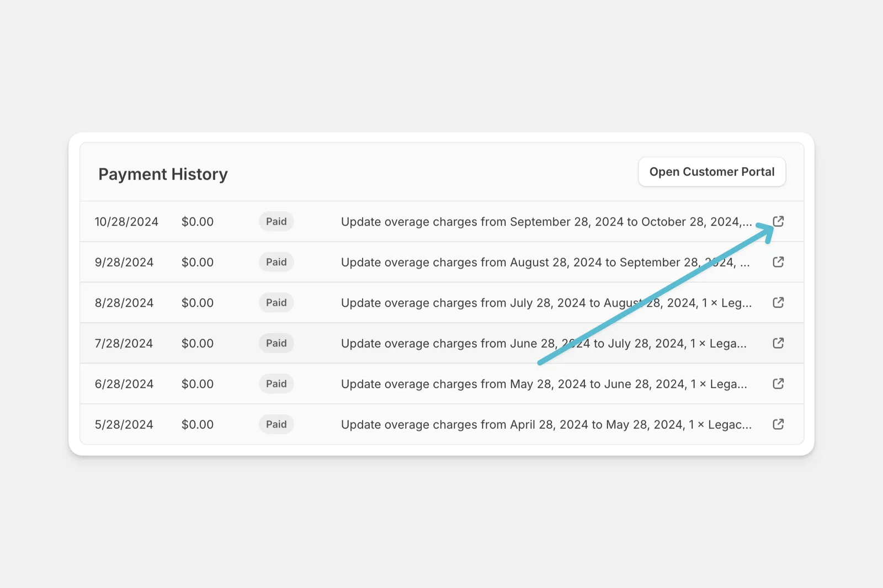This screenshot has width=883, height=588.
Task: Click description for May 28 to June 28 charges
Action: (x=544, y=384)
